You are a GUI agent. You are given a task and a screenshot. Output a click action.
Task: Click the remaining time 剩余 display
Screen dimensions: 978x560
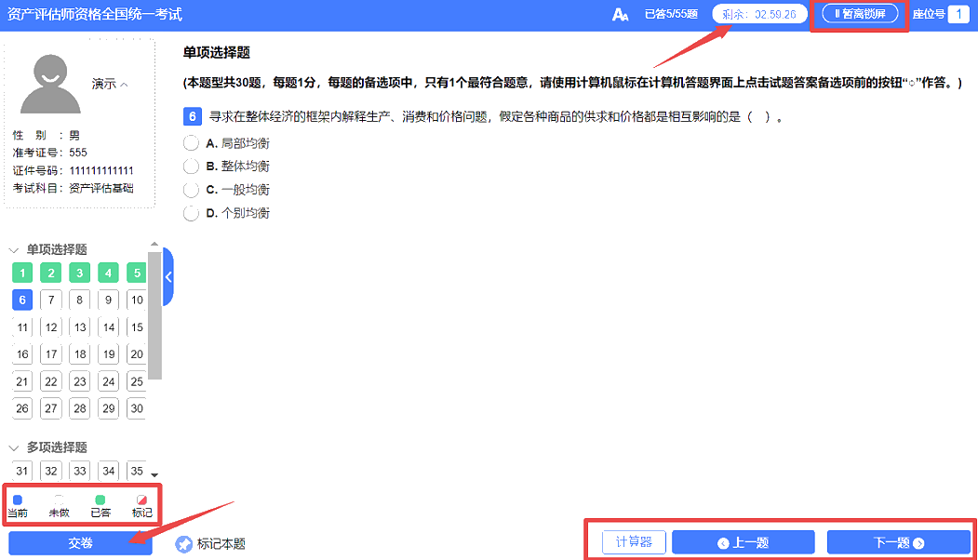pyautogui.click(x=759, y=14)
